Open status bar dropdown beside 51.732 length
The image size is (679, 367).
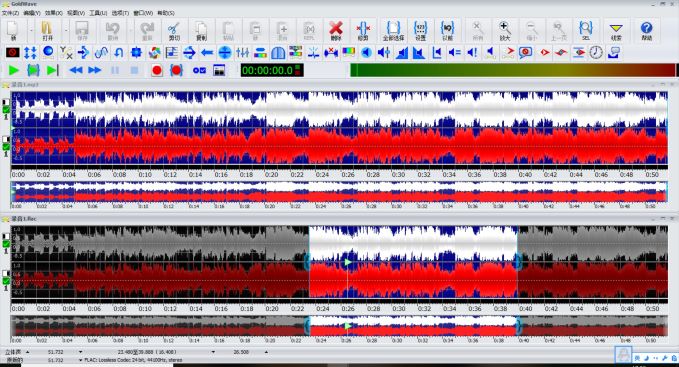tap(81, 352)
